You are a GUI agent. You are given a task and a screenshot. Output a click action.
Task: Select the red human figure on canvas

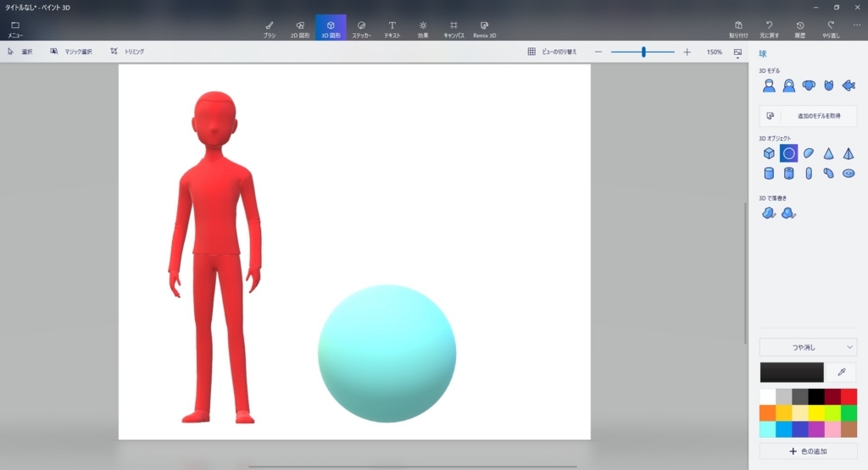pos(214,221)
